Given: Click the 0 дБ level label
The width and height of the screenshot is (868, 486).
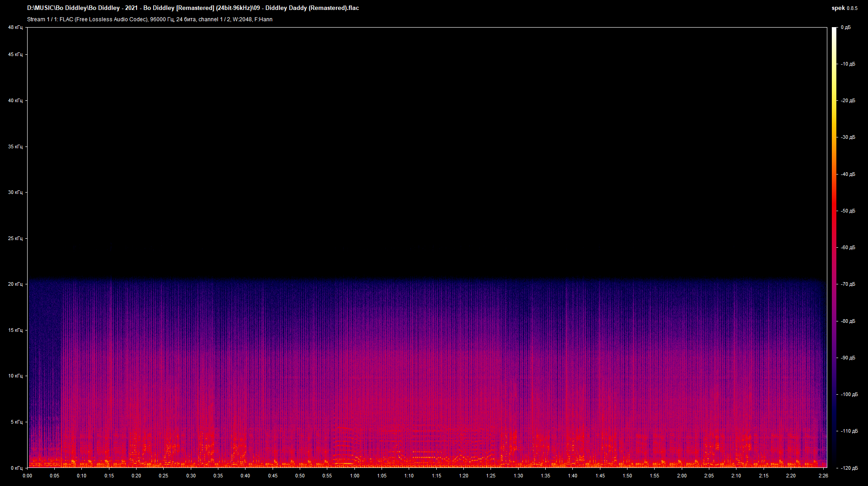Looking at the screenshot, I should click(x=845, y=28).
